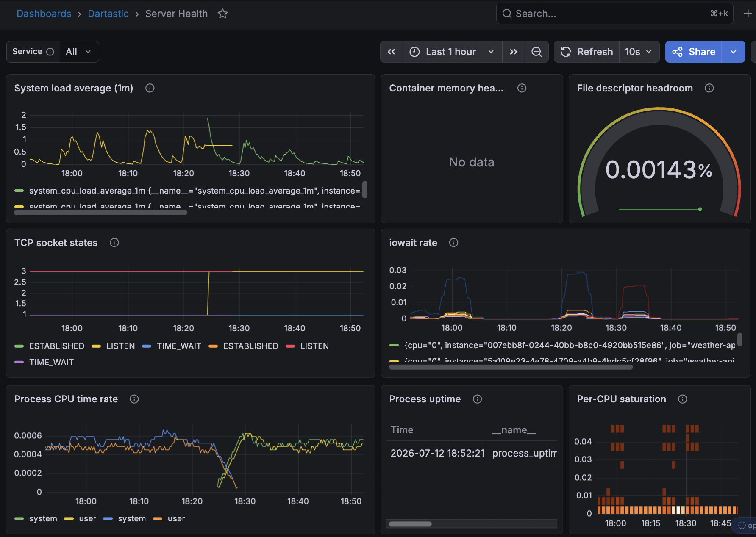Click the process_uptim table cell

(x=523, y=453)
